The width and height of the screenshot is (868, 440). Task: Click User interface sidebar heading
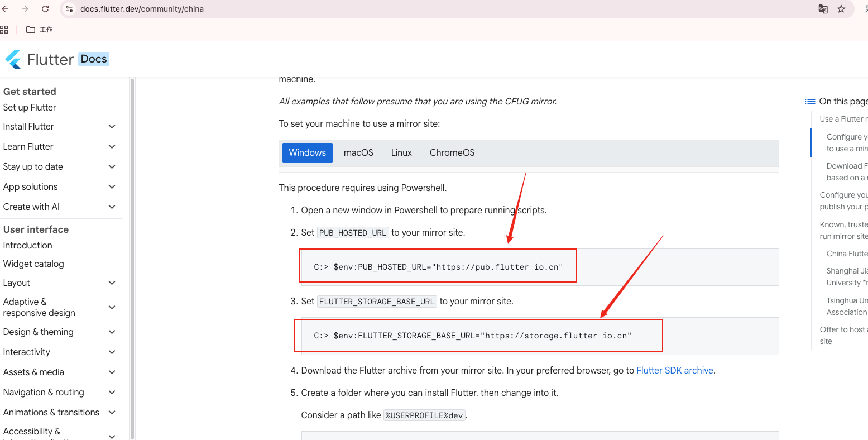pyautogui.click(x=36, y=229)
